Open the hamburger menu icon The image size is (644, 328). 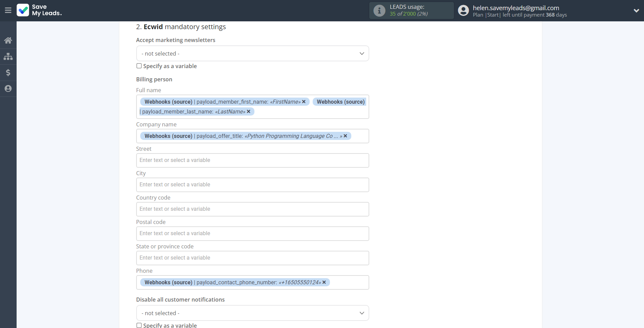point(8,11)
